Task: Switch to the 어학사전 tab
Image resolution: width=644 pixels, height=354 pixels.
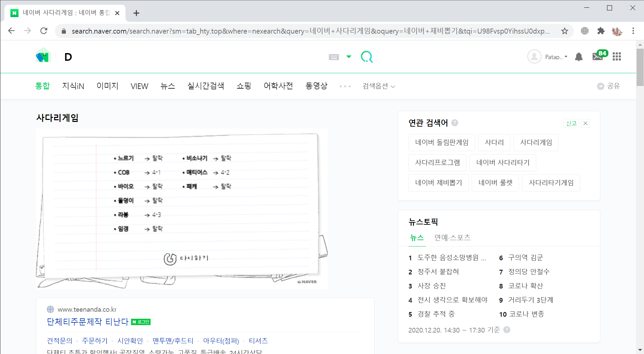Action: tap(278, 86)
